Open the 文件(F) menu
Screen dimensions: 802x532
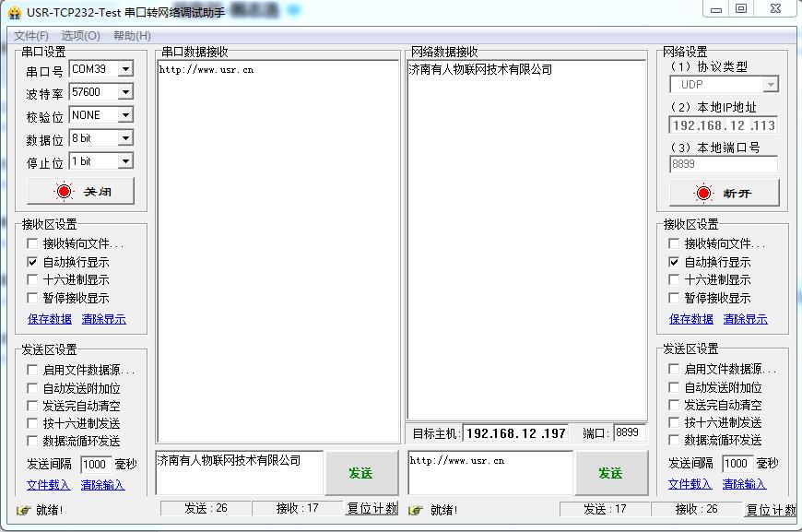31,36
